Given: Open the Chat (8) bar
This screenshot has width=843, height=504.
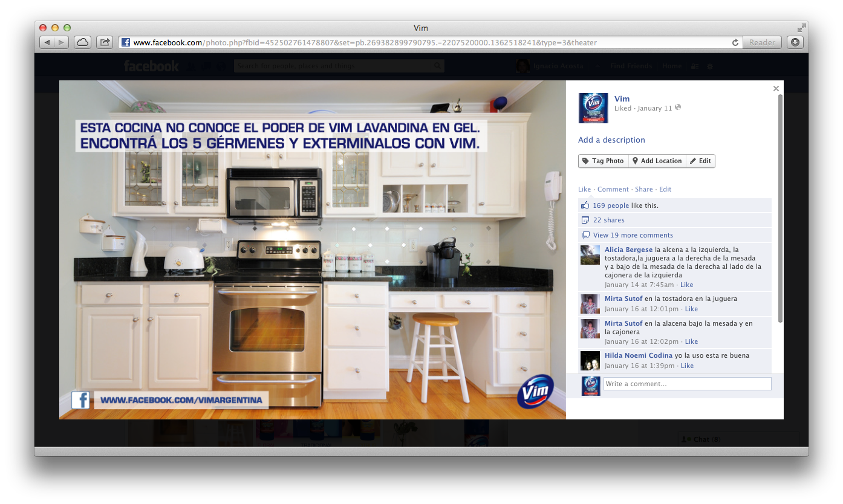Looking at the screenshot, I should point(737,439).
